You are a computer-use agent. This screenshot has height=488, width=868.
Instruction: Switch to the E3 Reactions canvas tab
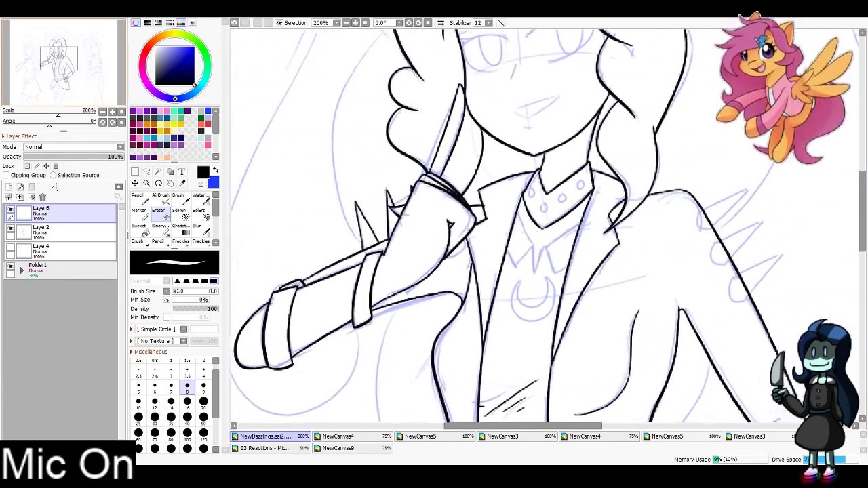point(265,448)
